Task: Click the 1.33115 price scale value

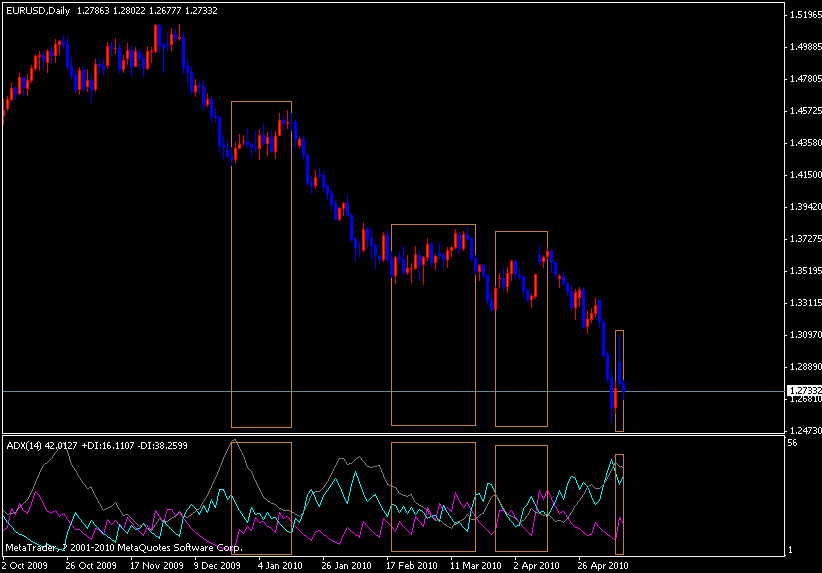Action: (806, 302)
